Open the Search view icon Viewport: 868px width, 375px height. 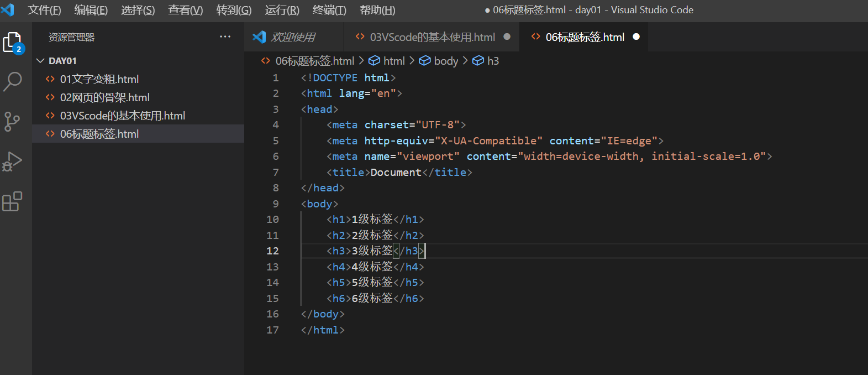[12, 82]
